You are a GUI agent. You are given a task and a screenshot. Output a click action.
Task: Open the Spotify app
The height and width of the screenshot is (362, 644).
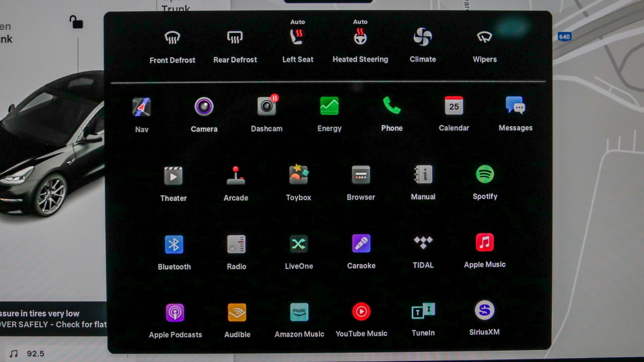point(485,174)
